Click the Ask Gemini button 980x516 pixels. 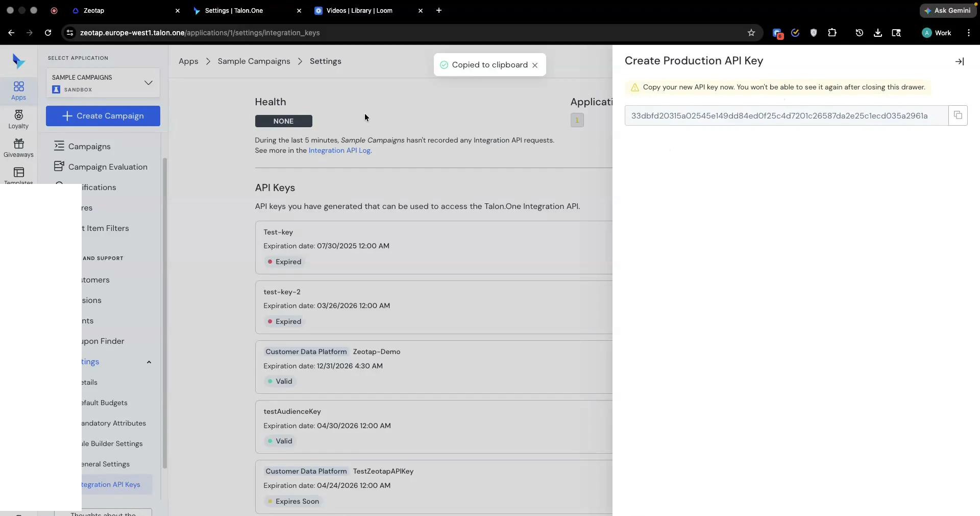[947, 10]
